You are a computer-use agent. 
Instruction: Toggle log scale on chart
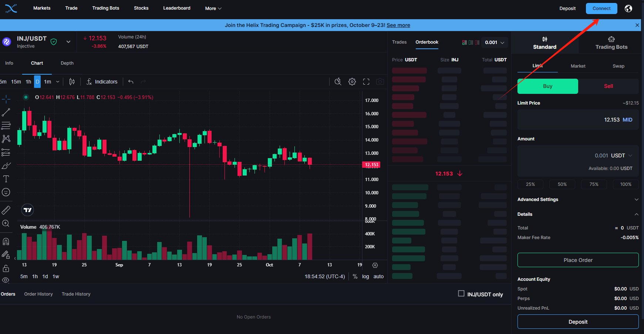point(365,276)
